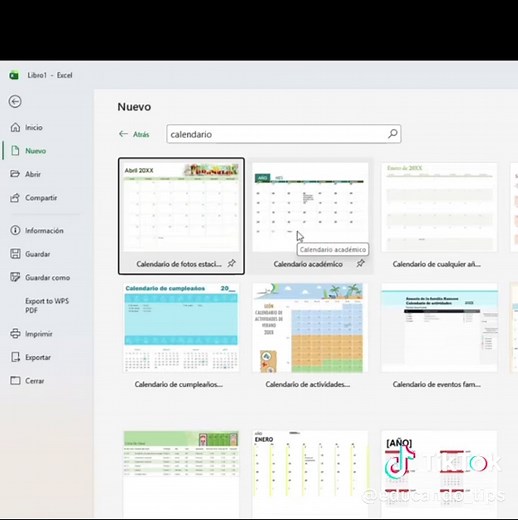The width and height of the screenshot is (518, 520).
Task: Go back with the Atrás link
Action: coord(134,134)
